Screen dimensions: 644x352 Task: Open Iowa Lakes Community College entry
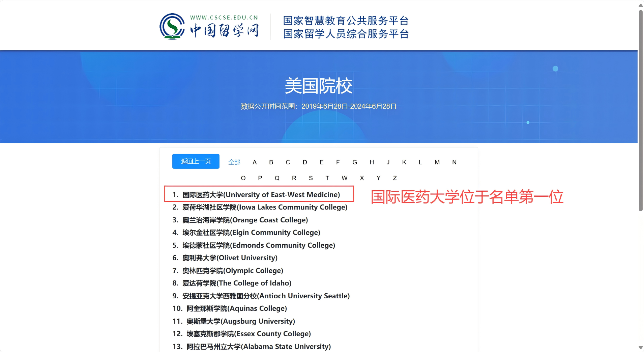tap(265, 207)
